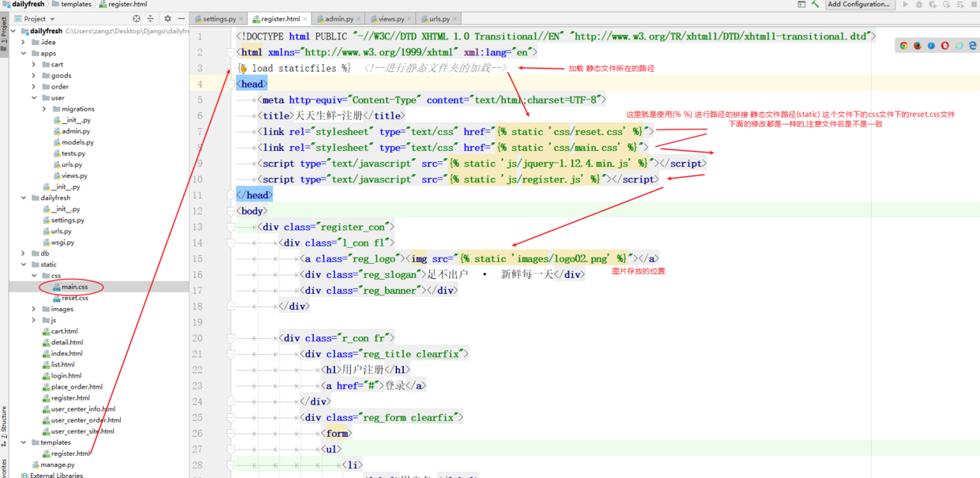This screenshot has width=980, height=478.
Task: Select reset.css in project tree
Action: click(74, 298)
